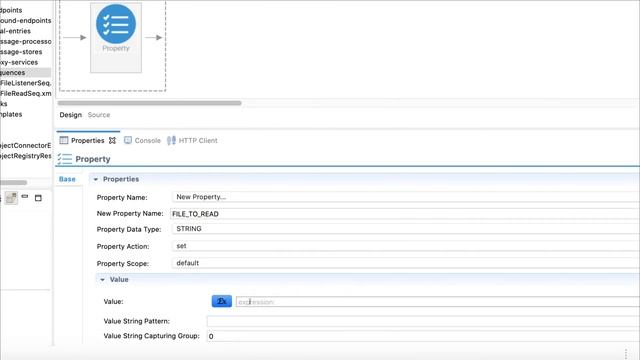Click the Properties tab table icon

(64, 140)
